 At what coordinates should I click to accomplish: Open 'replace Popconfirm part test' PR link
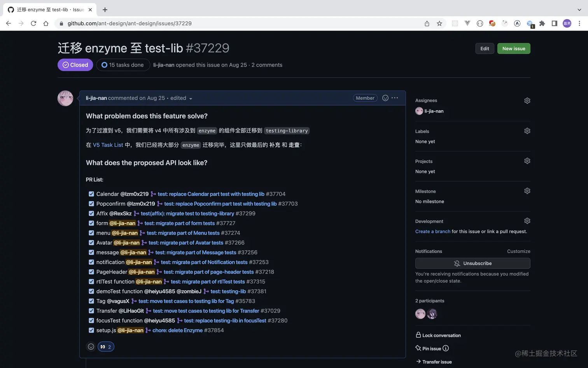[x=220, y=204]
